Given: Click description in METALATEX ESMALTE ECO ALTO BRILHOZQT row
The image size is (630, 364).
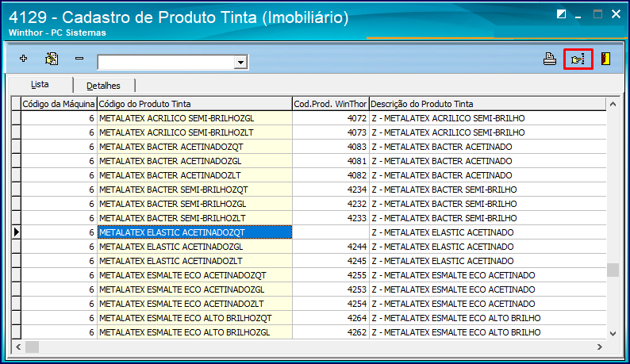Looking at the screenshot, I should coord(487,318).
